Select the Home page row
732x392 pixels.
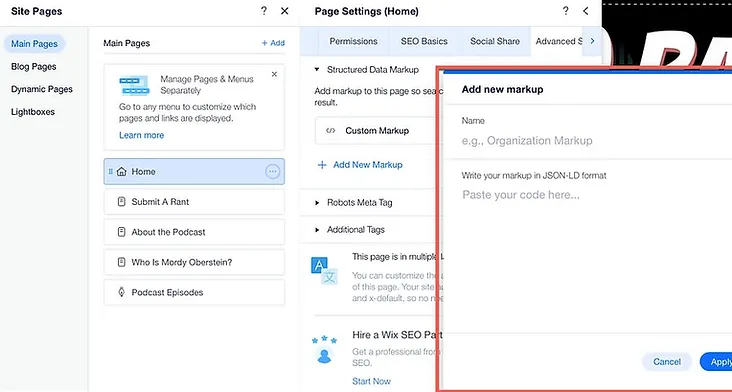click(194, 172)
